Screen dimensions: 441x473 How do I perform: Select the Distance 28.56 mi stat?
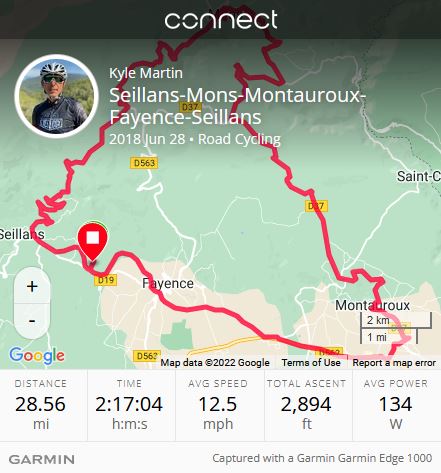point(41,405)
